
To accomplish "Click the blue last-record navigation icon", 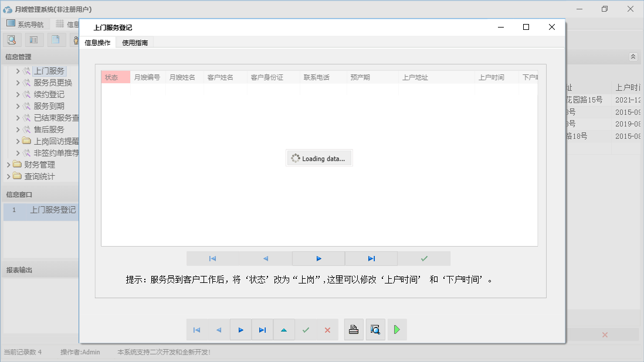I will pos(262,329).
